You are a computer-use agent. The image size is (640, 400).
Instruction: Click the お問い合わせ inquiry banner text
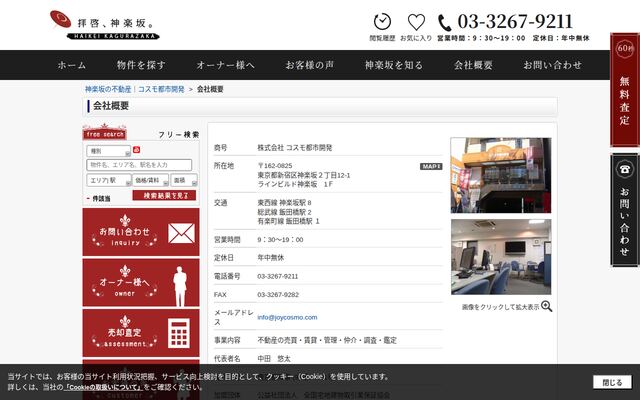click(124, 232)
